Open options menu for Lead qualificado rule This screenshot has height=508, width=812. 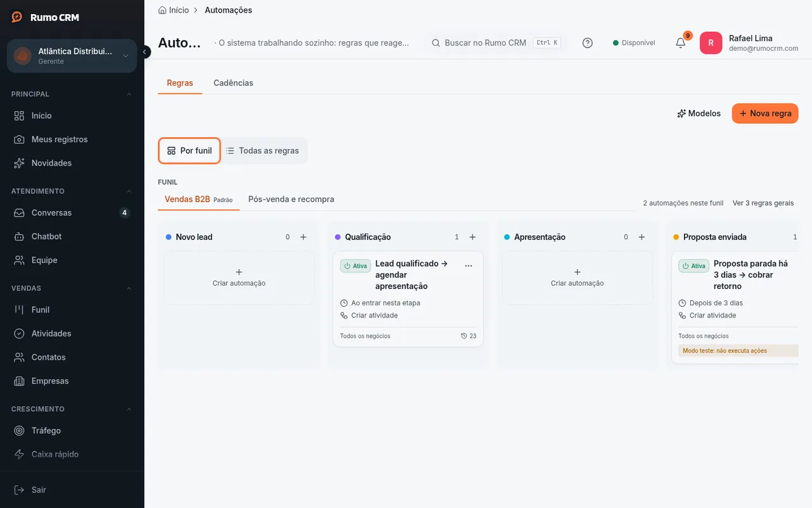(x=469, y=266)
